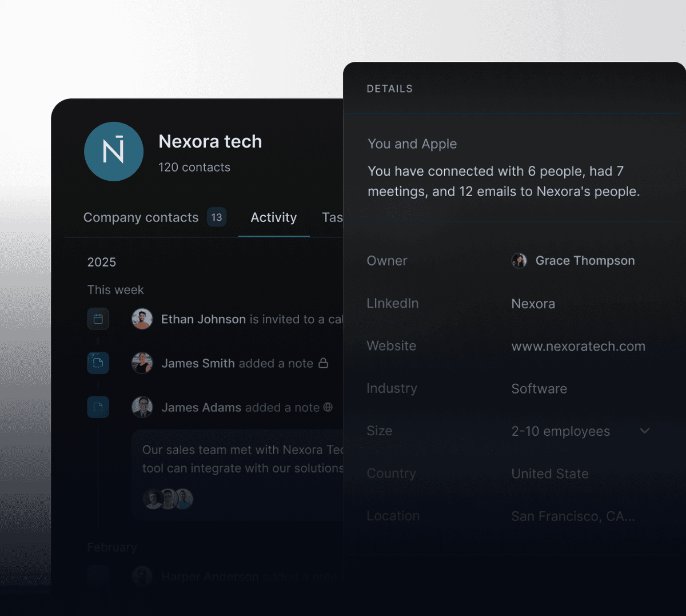Open the Nexora LinkedIn value
686x616 pixels.
[533, 304]
